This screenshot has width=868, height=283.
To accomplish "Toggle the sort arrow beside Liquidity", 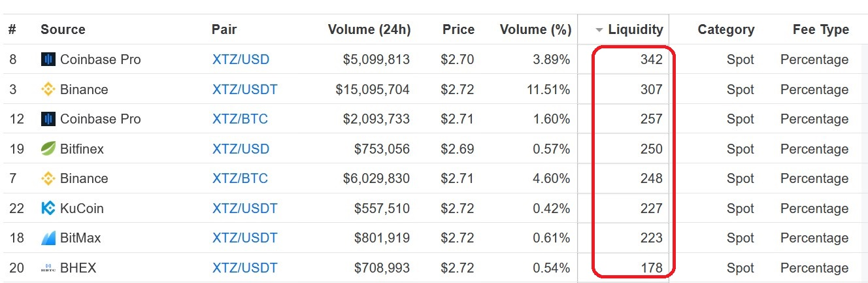I will 599,30.
